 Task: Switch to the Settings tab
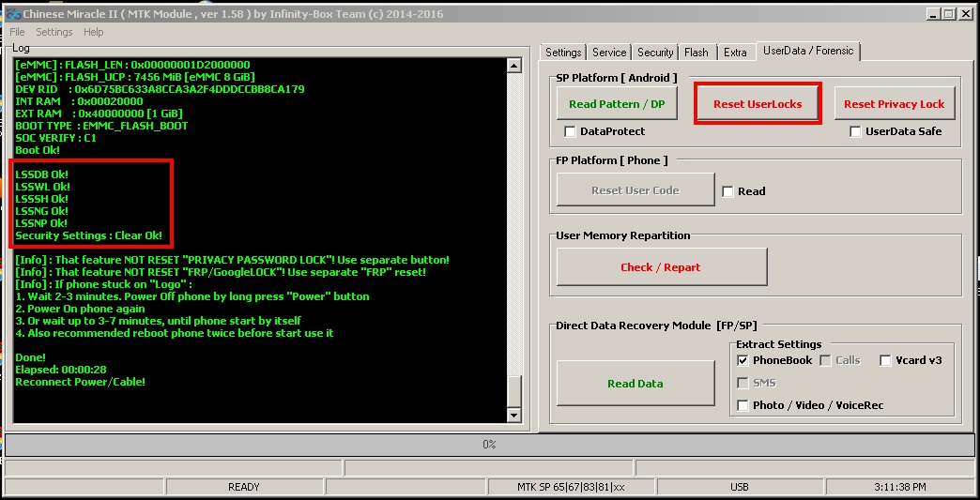click(563, 53)
